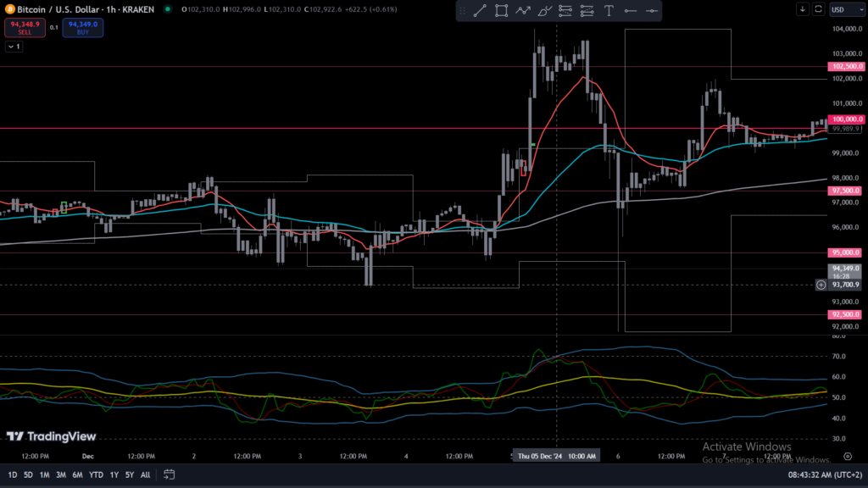Image resolution: width=868 pixels, height=488 pixels.
Task: Select the brush drawing tool
Action: click(544, 11)
